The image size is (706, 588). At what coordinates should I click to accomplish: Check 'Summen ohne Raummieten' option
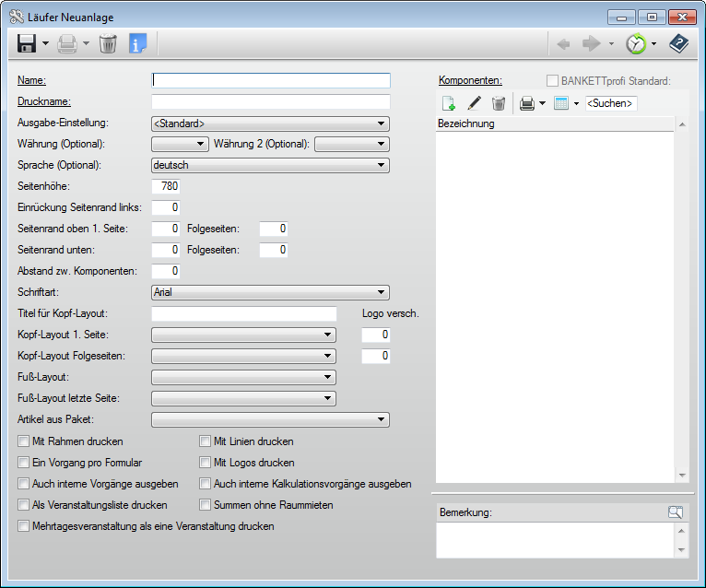[206, 505]
